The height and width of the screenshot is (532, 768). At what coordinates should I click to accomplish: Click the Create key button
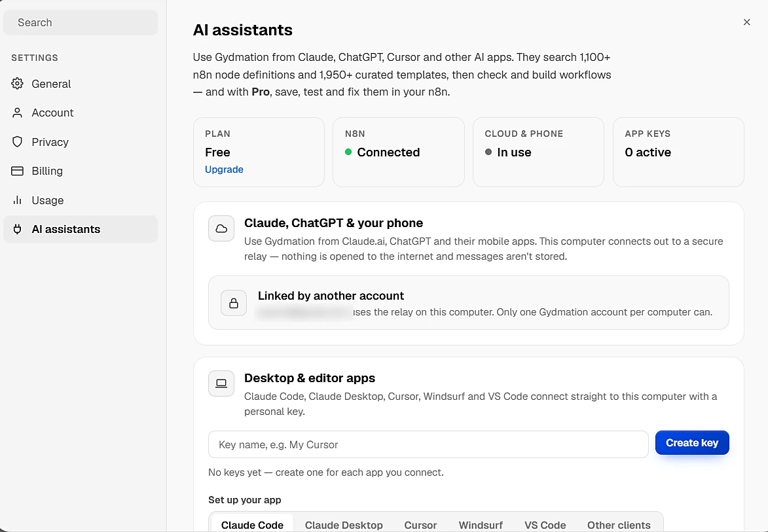coord(692,443)
